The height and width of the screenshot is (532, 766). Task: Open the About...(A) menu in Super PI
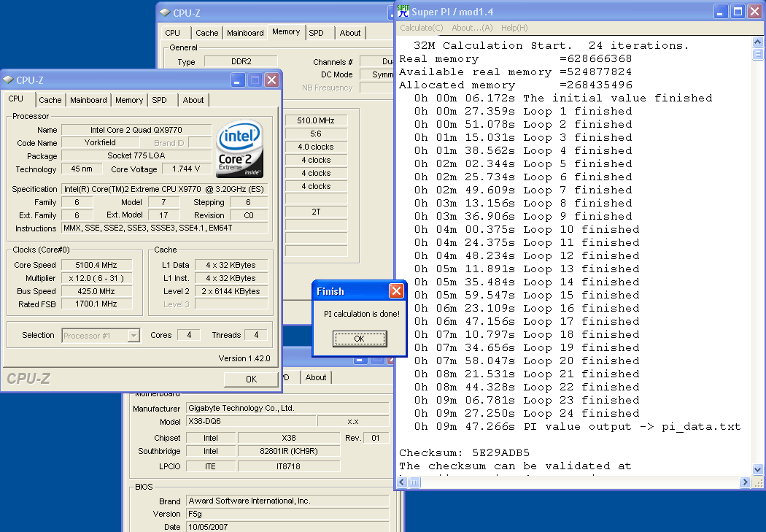(472, 28)
